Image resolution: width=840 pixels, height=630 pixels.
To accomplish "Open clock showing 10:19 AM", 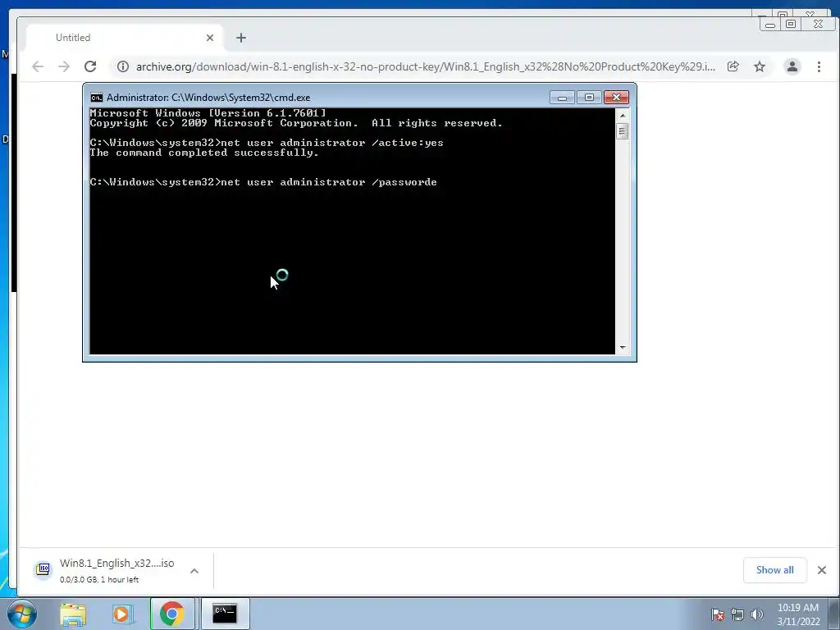I will (798, 614).
